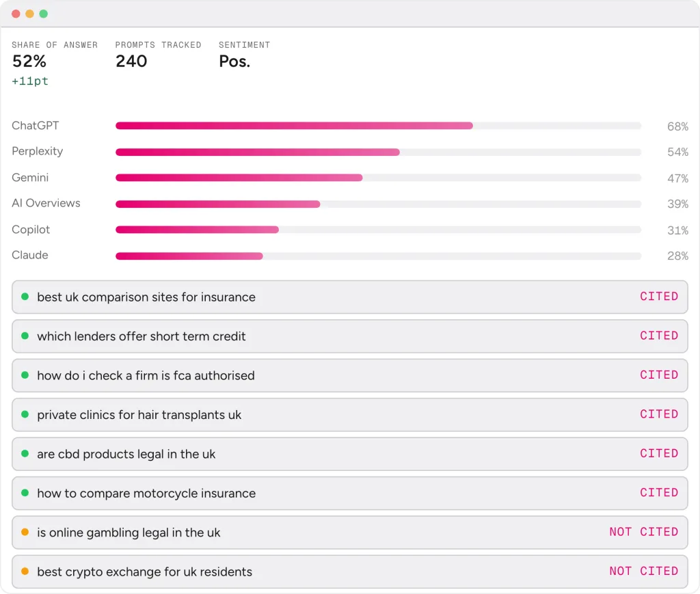Viewport: 700px width, 594px height.
Task: Click the green maximize window button
Action: pyautogui.click(x=43, y=14)
